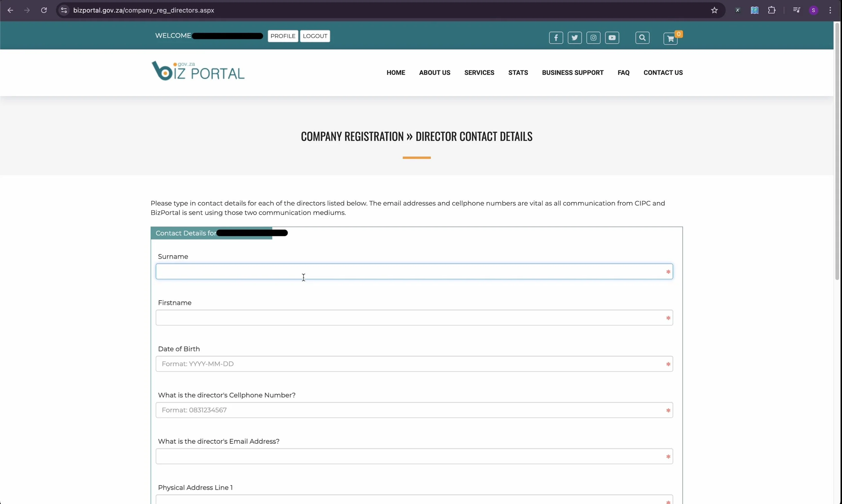The image size is (842, 504).
Task: Reload the page in browser
Action: tap(44, 10)
